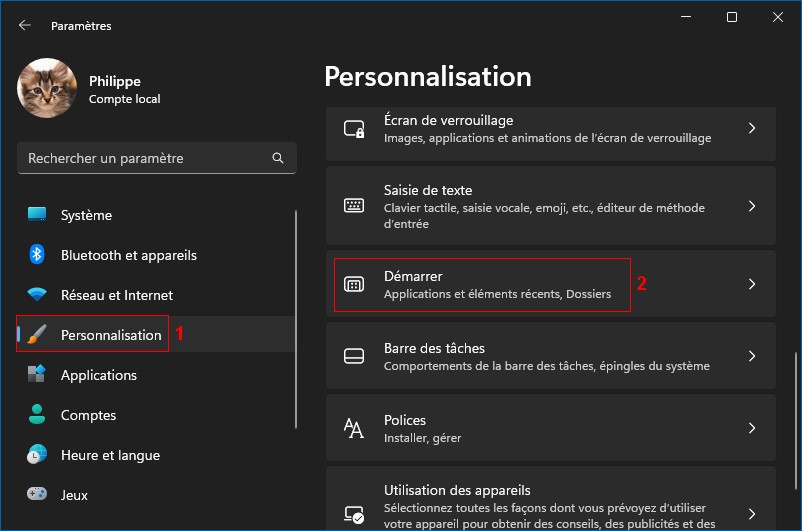Viewport: 802px width, 531px height.
Task: Click the Système monitor icon
Action: click(37, 215)
